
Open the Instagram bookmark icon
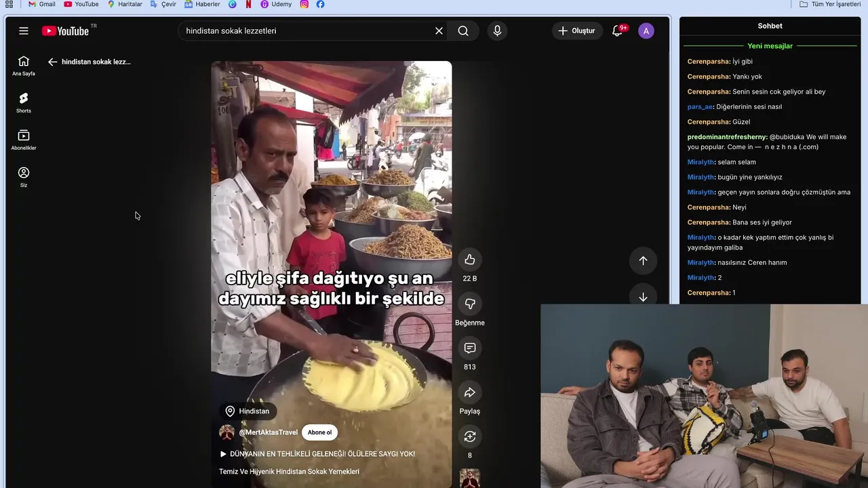tap(304, 4)
